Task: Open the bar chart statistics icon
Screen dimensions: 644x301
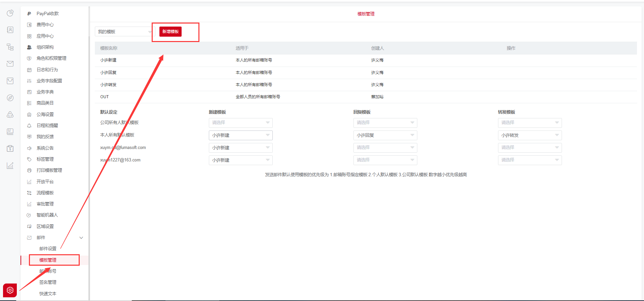Action: pos(10,165)
